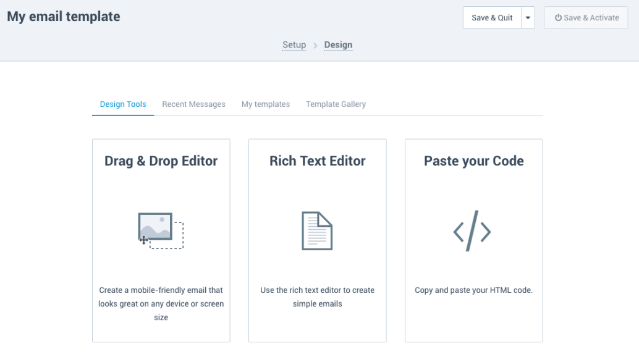Select the Drag & Drop Editor heading
The width and height of the screenshot is (639, 364).
point(161,161)
